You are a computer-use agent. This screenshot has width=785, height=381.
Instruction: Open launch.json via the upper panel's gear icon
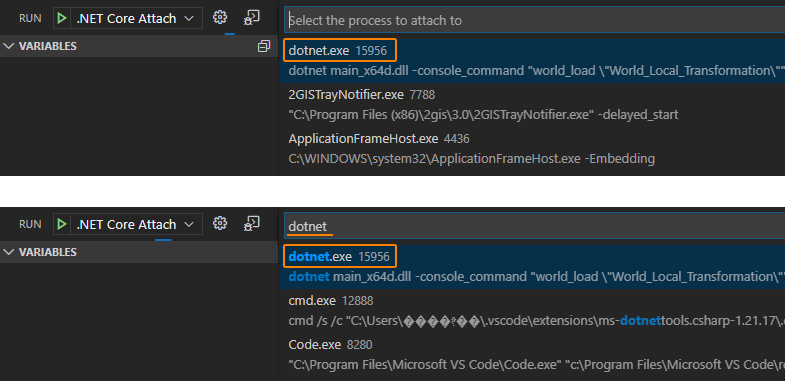[220, 18]
